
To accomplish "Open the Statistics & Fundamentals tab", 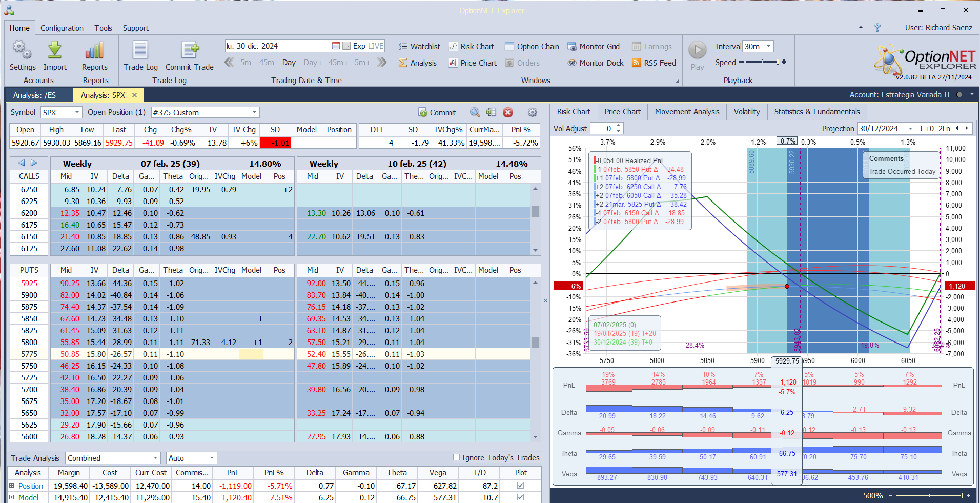I will (x=817, y=112).
